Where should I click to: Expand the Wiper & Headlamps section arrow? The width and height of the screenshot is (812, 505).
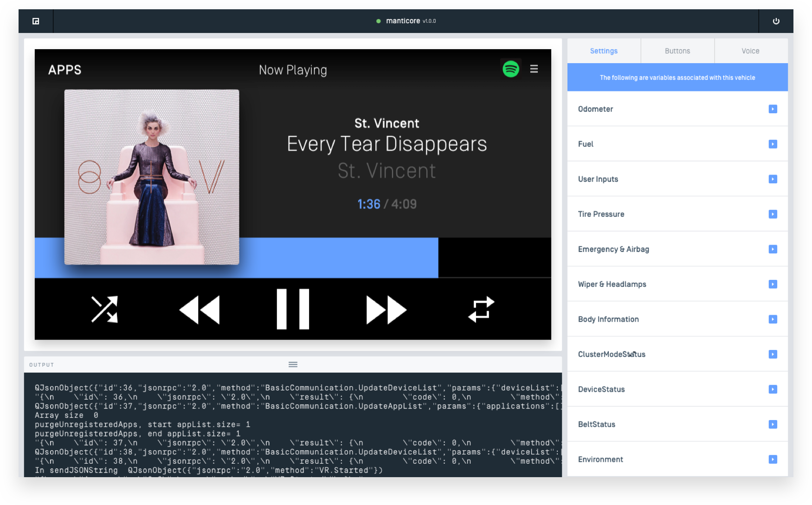773,284
